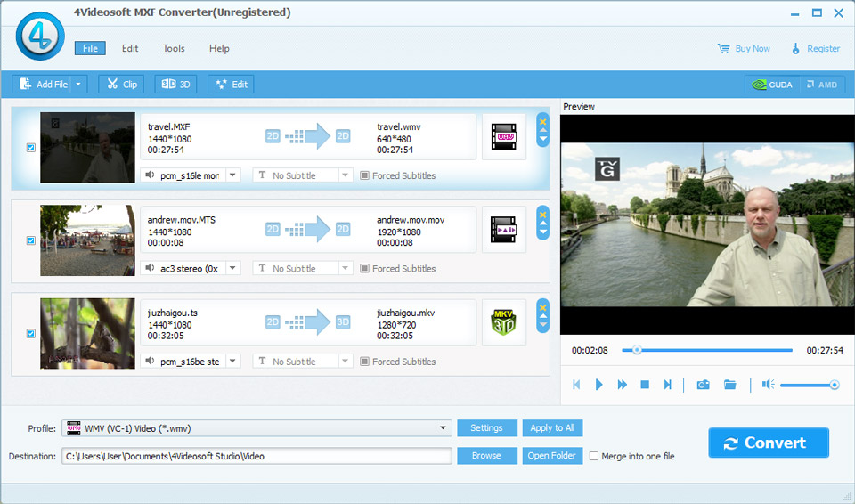This screenshot has height=504, width=855.
Task: Enable Forced Subtitles for travel.MXF
Action: pos(364,175)
